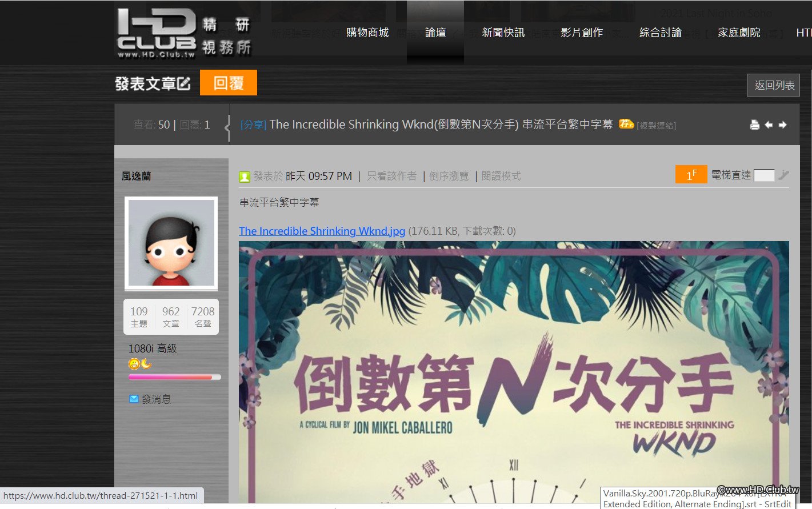Screen dimensions: 812x509
Task: Click the green author icon before 發表於
Action: pos(245,177)
